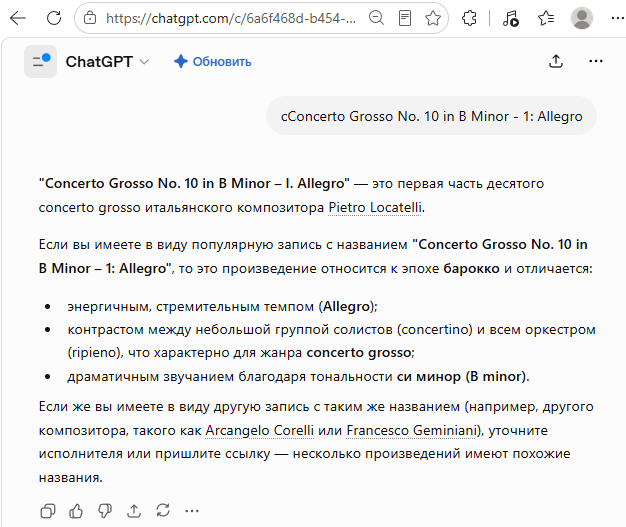Image resolution: width=626 pixels, height=527 pixels.
Task: Give the response a thumbs down
Action: (105, 511)
